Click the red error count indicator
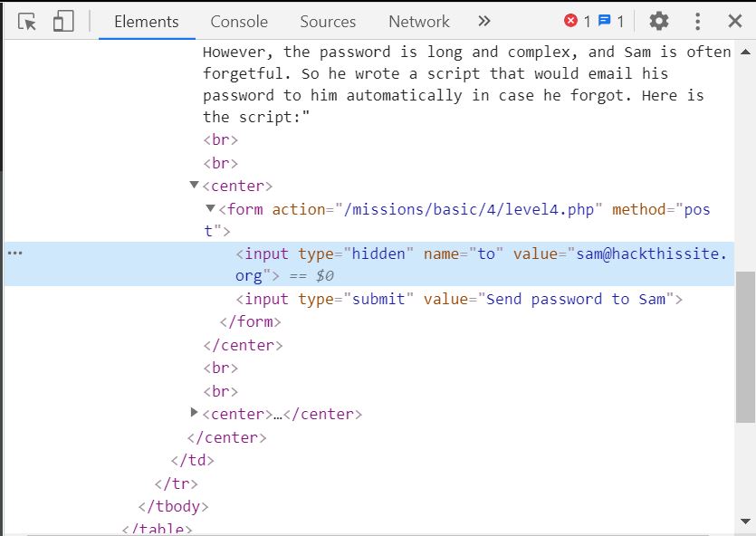The height and width of the screenshot is (536, 756). click(577, 21)
